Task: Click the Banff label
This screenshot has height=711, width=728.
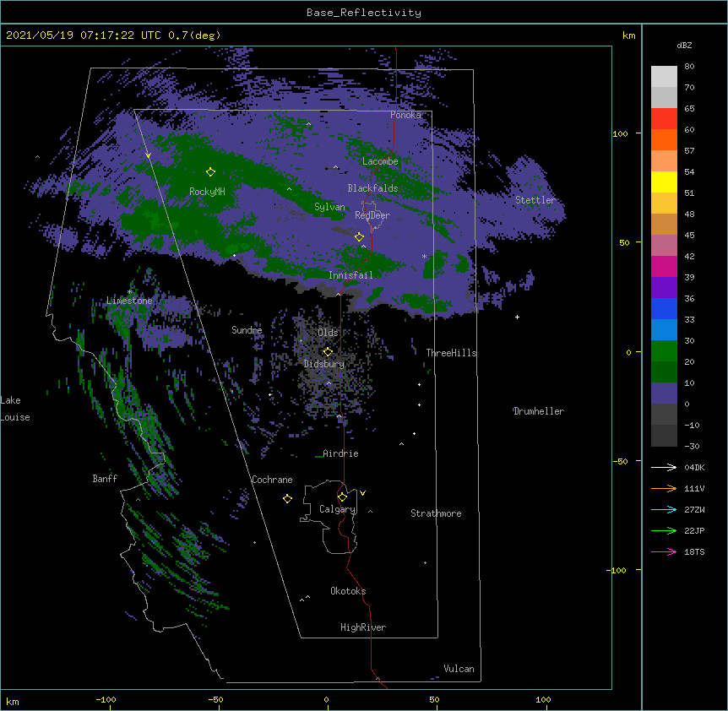Action: (x=105, y=479)
